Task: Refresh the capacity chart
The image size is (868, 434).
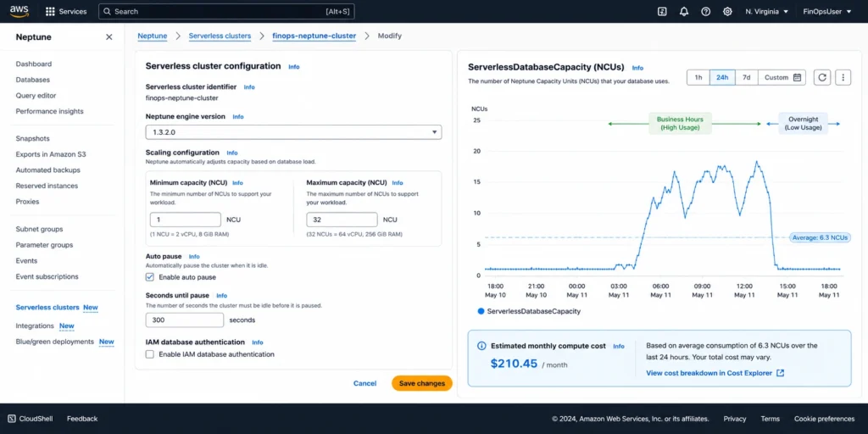Action: pos(822,77)
